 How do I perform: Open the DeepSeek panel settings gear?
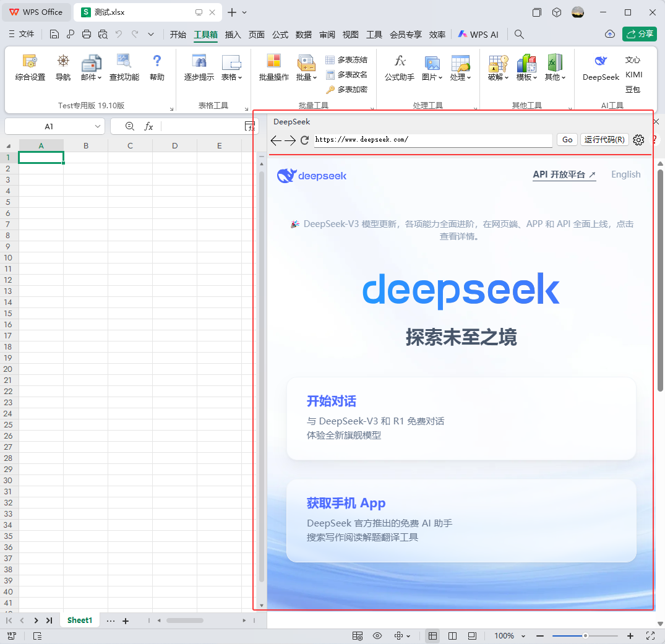[639, 140]
